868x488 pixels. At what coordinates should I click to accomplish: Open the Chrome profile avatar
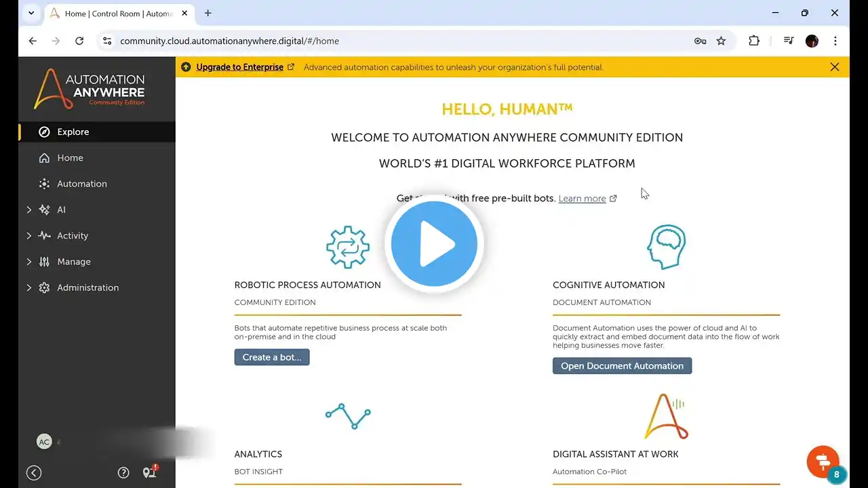[812, 41]
